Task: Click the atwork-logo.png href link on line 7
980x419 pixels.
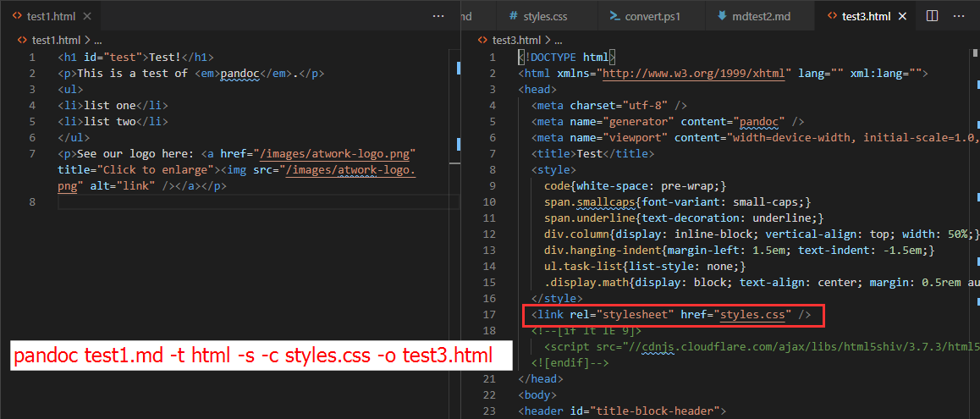Action: pos(334,154)
